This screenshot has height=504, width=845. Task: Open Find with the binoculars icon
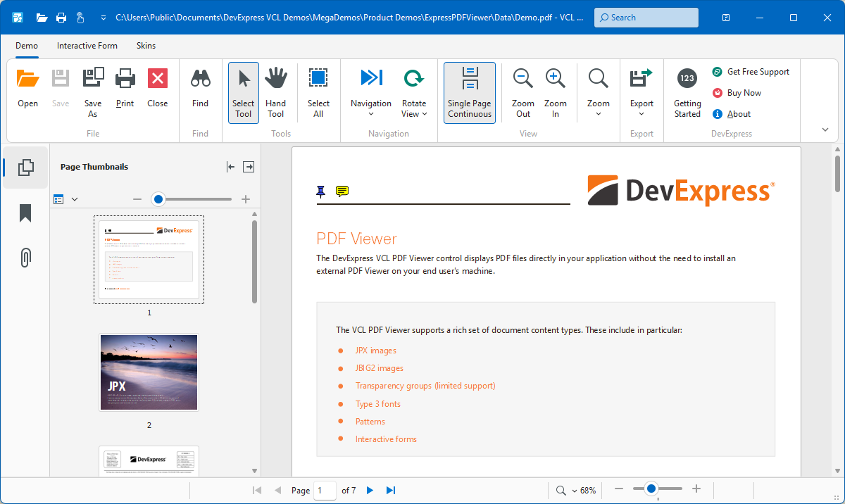click(x=201, y=88)
